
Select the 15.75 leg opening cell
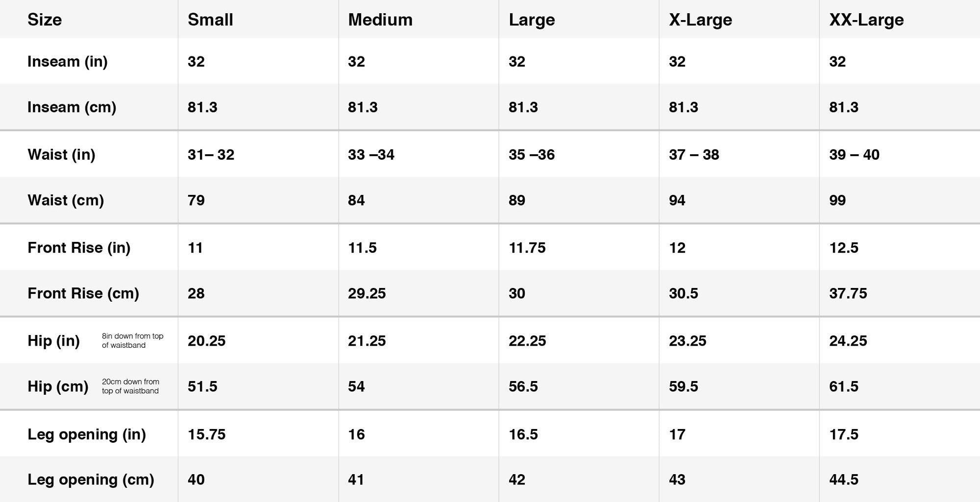point(206,434)
